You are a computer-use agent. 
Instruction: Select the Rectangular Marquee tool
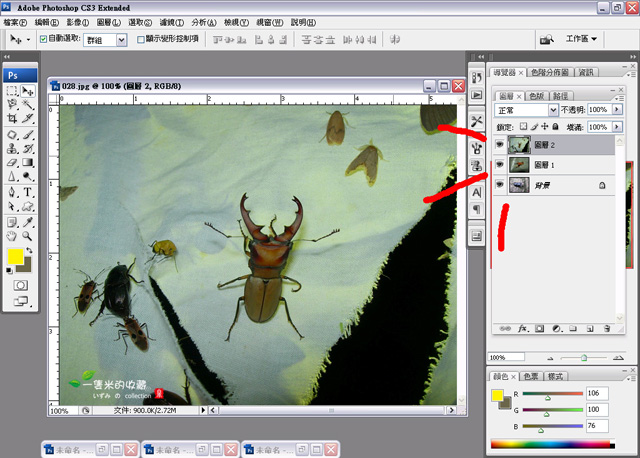(12, 91)
